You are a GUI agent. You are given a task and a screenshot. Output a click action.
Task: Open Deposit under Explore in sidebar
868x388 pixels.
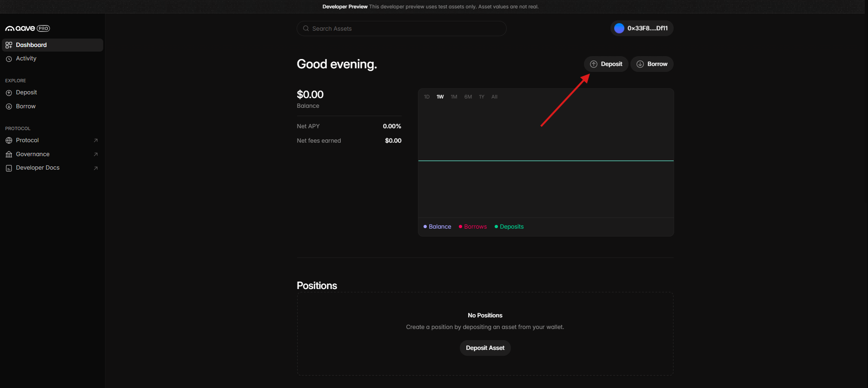[27, 92]
